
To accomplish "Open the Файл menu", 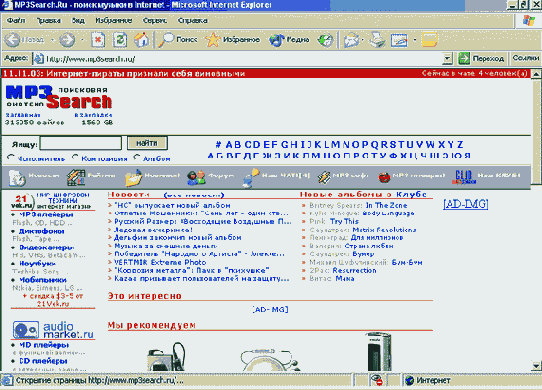I will coord(16,21).
